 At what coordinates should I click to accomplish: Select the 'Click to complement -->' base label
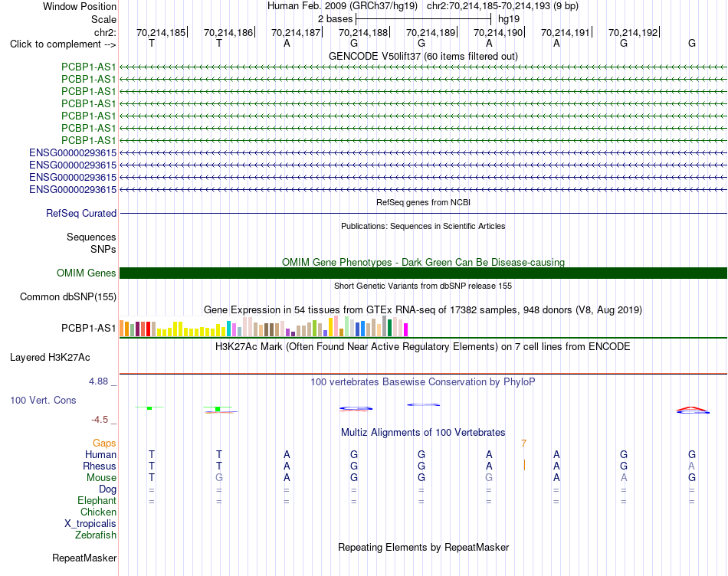(x=63, y=44)
